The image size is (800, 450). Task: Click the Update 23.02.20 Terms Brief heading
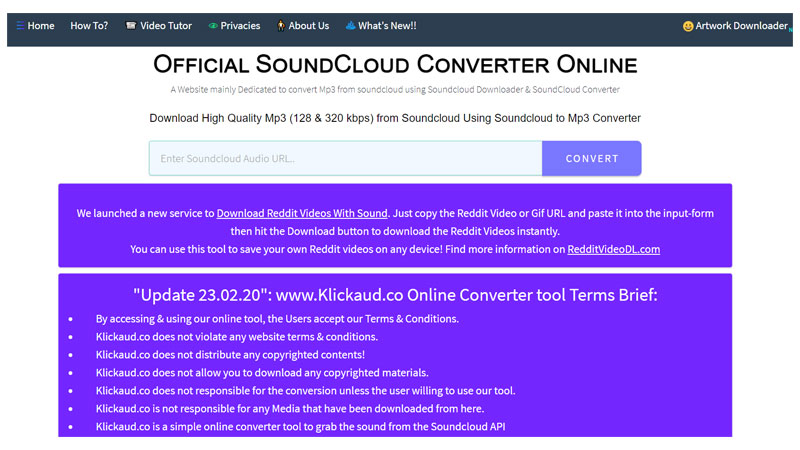(395, 295)
